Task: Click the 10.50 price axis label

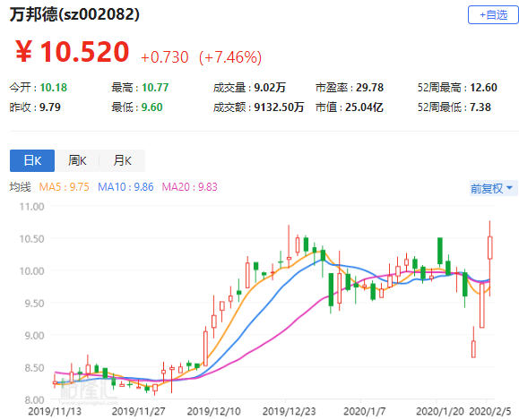Action: pyautogui.click(x=31, y=239)
